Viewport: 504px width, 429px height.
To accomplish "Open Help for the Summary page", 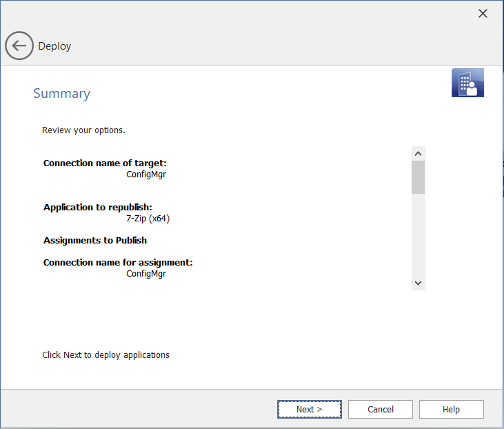I will (451, 409).
